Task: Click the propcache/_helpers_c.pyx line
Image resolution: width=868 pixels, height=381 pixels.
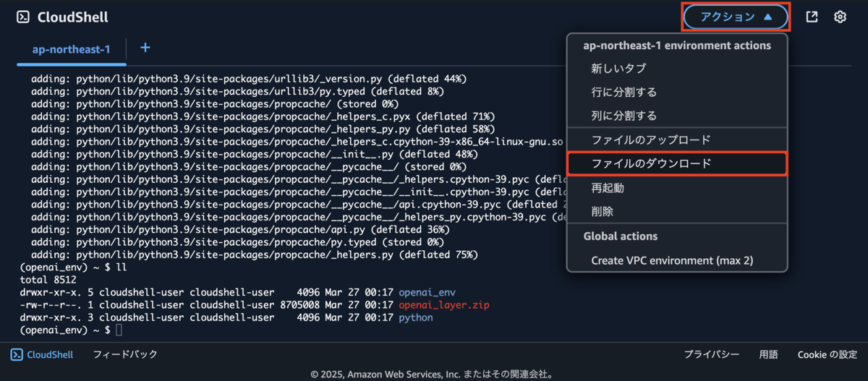Action: (x=263, y=116)
